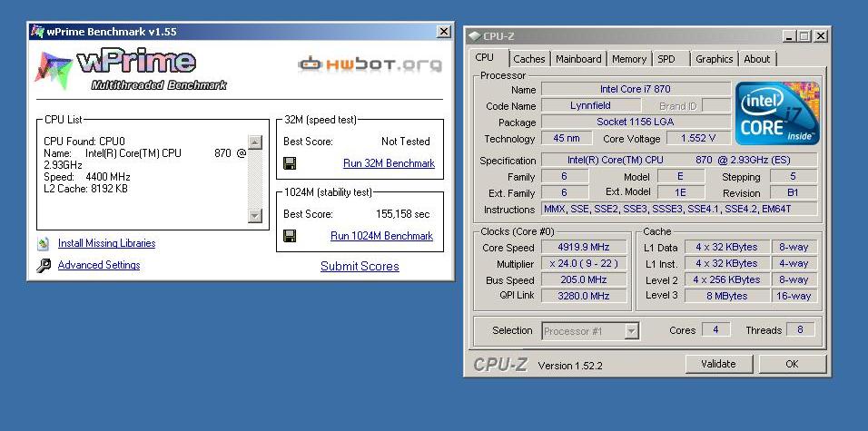868x431 pixels.
Task: Click the Validate button in CPU-Z
Action: coord(718,364)
